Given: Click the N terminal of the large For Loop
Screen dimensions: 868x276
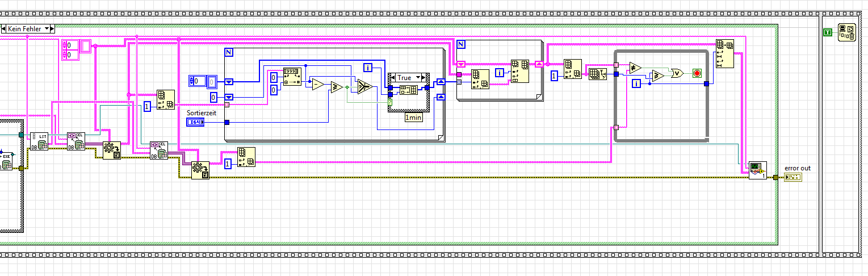Looking at the screenshot, I should (x=229, y=53).
